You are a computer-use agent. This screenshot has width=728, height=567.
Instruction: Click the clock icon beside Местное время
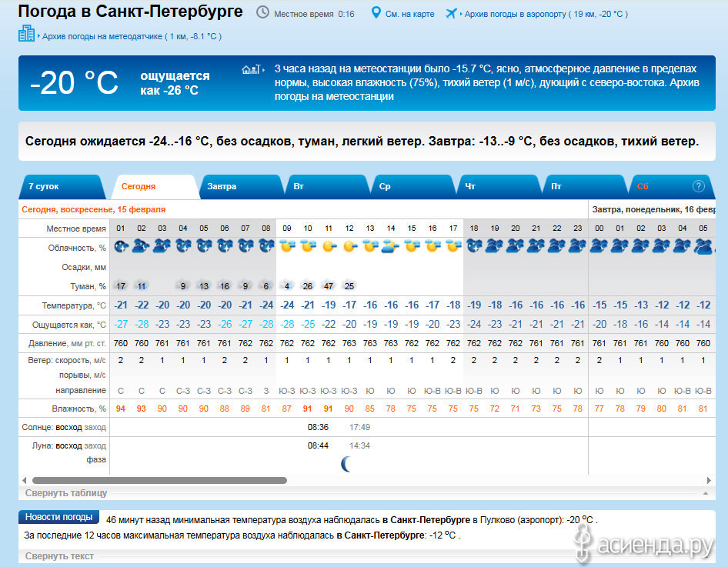(262, 13)
